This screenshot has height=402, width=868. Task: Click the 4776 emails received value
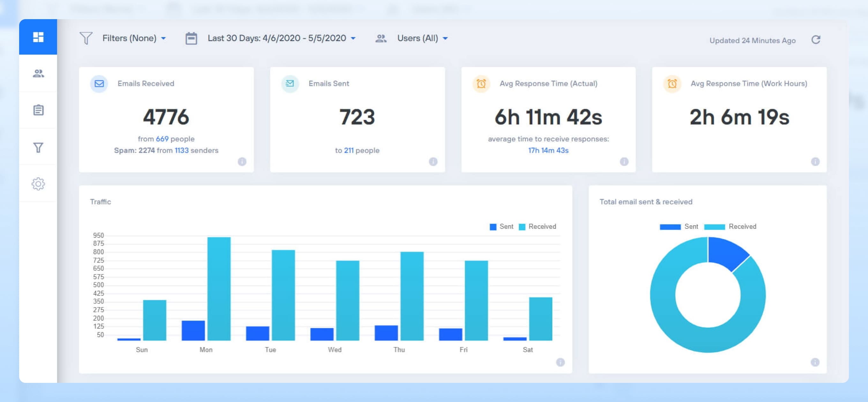tap(166, 117)
